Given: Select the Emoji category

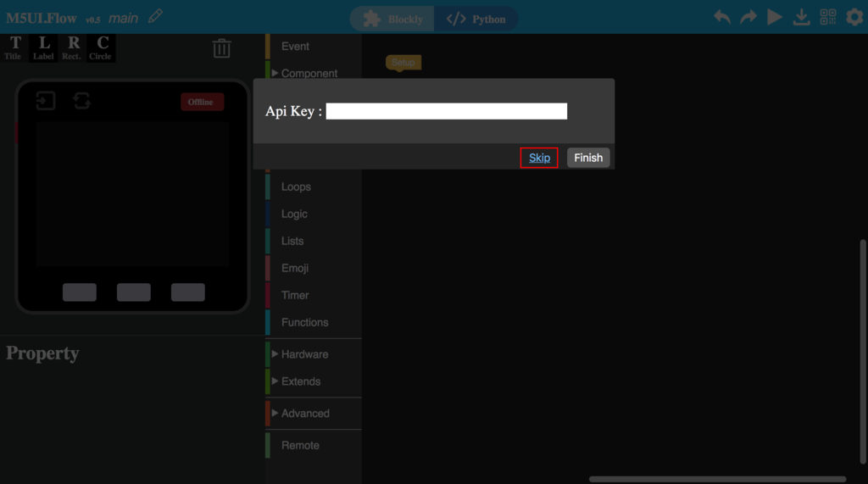Looking at the screenshot, I should point(314,268).
